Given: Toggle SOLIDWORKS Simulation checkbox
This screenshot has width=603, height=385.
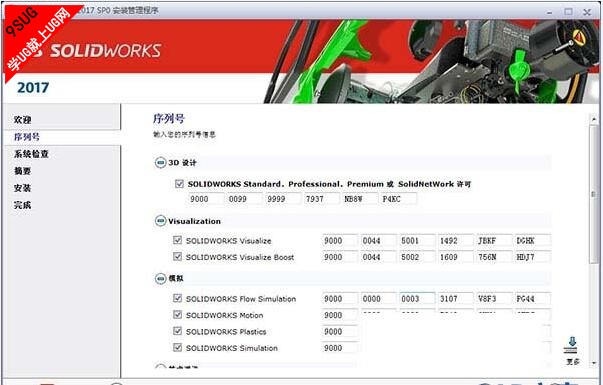Looking at the screenshot, I should pyautogui.click(x=177, y=348).
